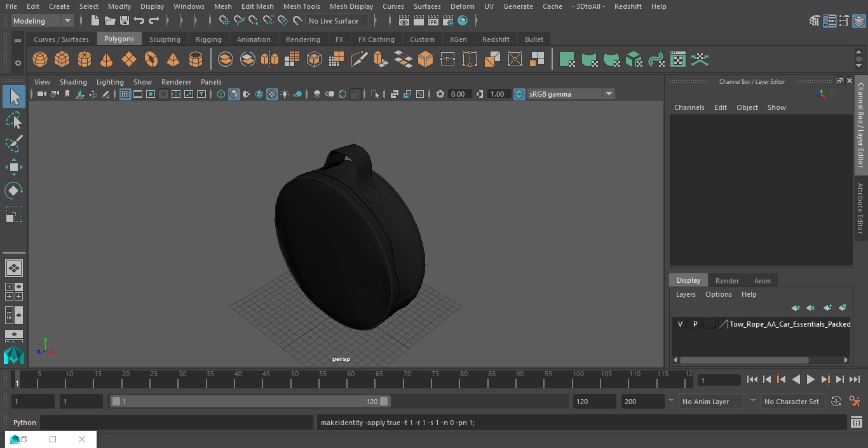Toggle isolate select in viewport
The width and height of the screenshot is (868, 448).
(x=375, y=94)
